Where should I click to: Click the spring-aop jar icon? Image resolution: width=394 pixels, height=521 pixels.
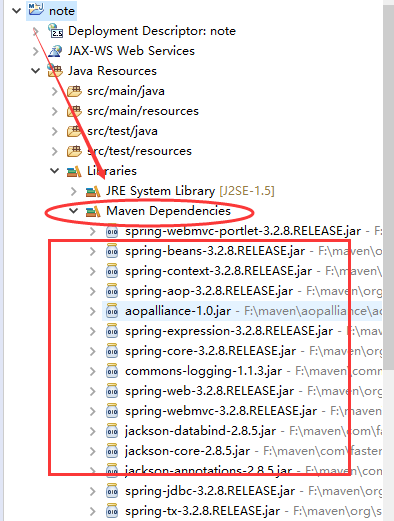click(x=112, y=291)
